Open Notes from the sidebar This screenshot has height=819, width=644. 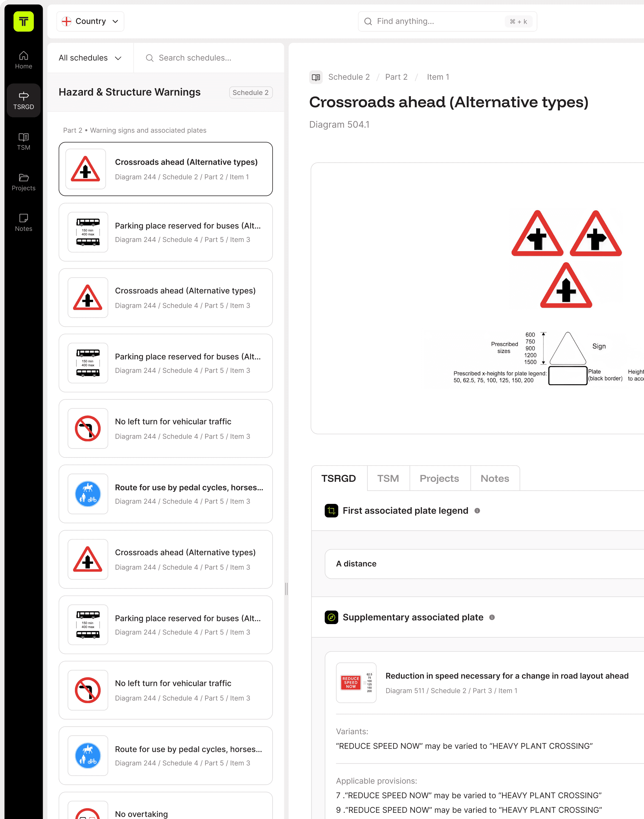pyautogui.click(x=23, y=222)
